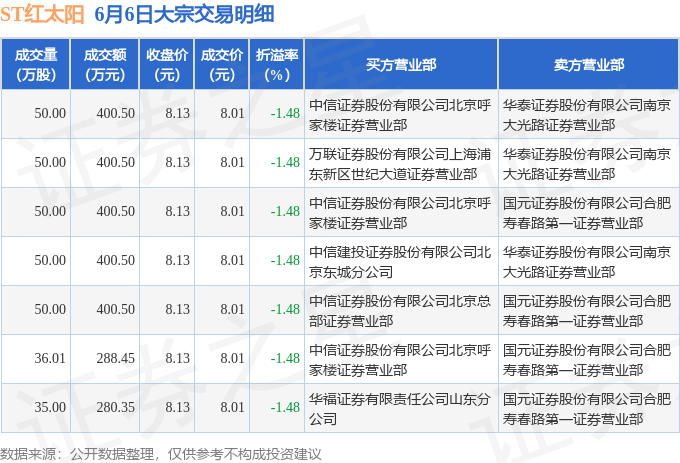Screen dimensions: 680x463
Task: Click buyer "华福证券有限责任公司山东分公司"
Action: (400, 409)
